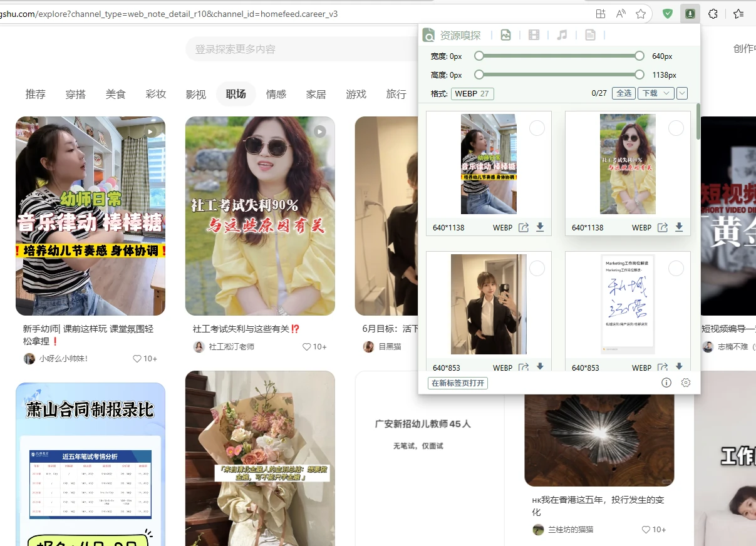Download the yellow-shirt 640*1138 image
This screenshot has height=546, width=756.
click(x=679, y=227)
